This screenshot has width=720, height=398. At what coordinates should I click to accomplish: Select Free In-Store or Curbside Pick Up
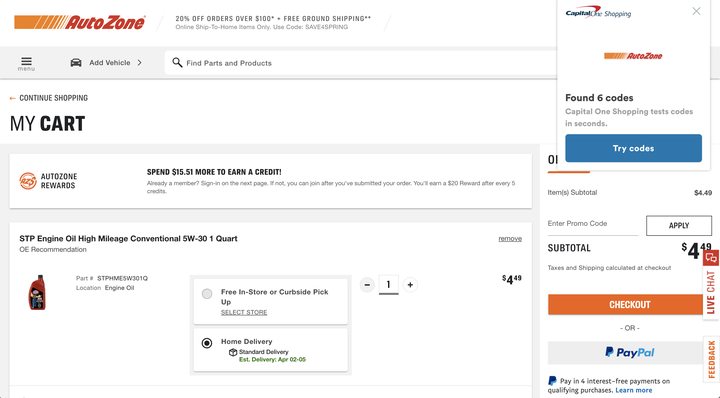tap(207, 294)
